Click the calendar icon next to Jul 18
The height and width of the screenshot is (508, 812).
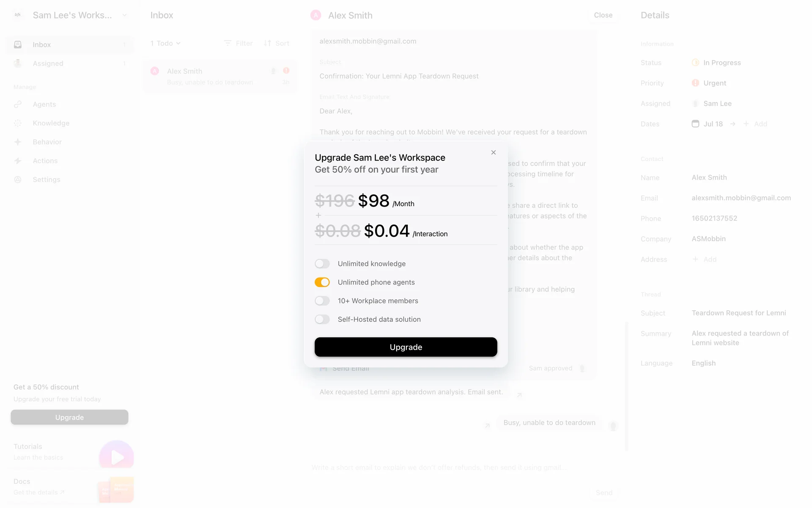tap(695, 124)
